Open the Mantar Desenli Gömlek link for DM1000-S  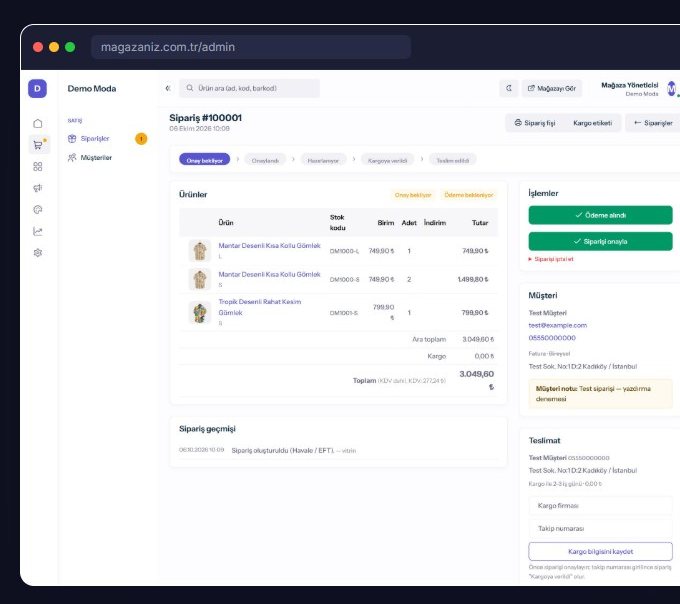pyautogui.click(x=269, y=274)
